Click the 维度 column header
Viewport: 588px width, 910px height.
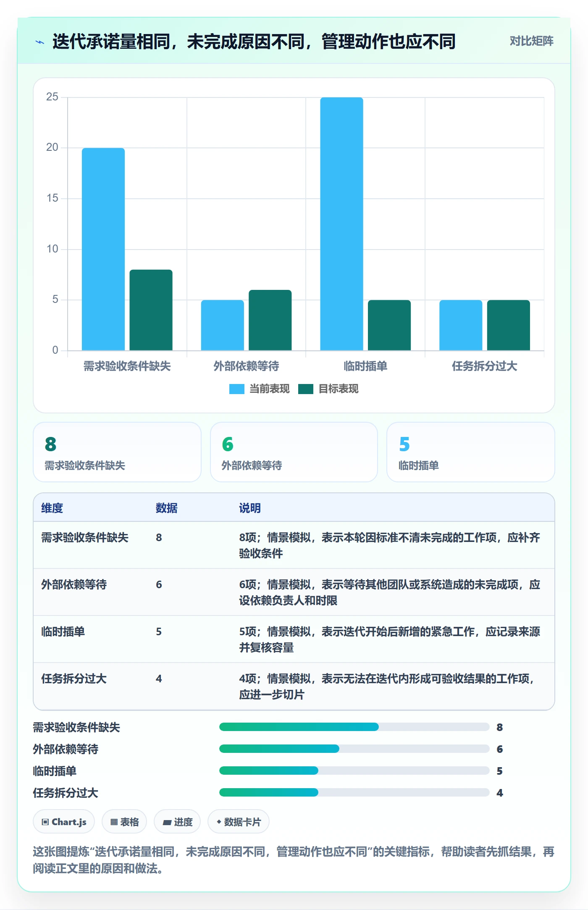pyautogui.click(x=52, y=508)
